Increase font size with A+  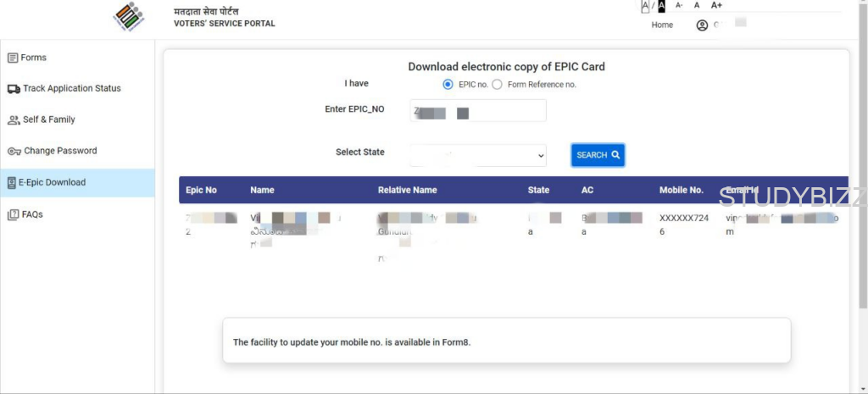point(716,6)
